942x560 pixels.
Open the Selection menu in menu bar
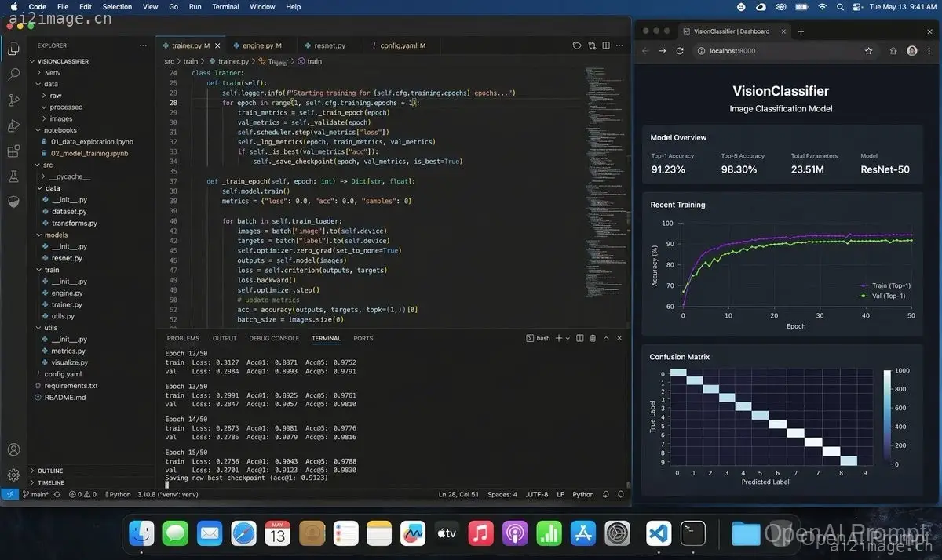[117, 7]
